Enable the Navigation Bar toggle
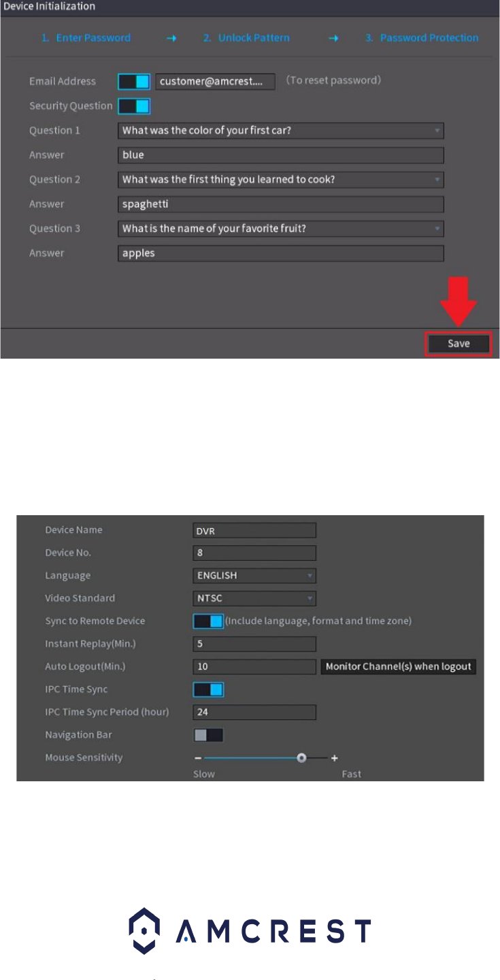 [208, 735]
